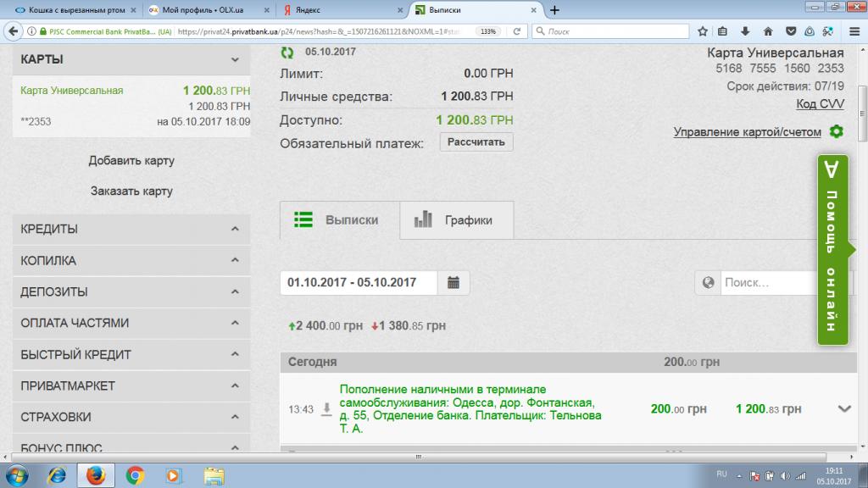Image resolution: width=868 pixels, height=488 pixels.
Task: Click the Firefox Поиск search box
Action: pyautogui.click(x=610, y=31)
